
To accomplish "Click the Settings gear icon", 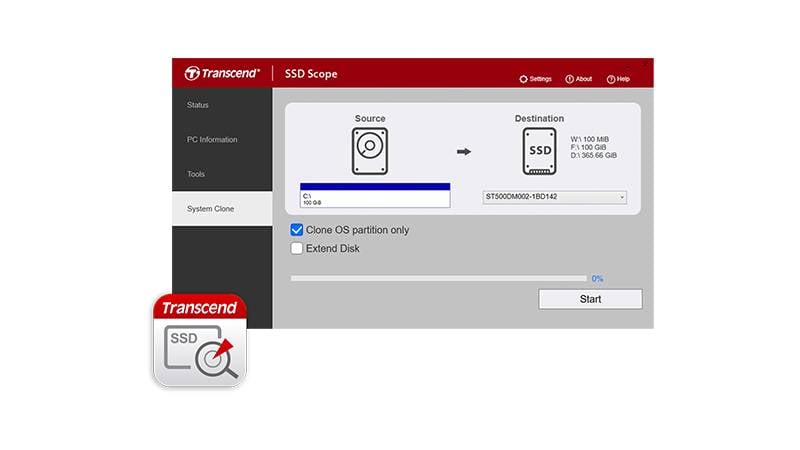I will (523, 79).
